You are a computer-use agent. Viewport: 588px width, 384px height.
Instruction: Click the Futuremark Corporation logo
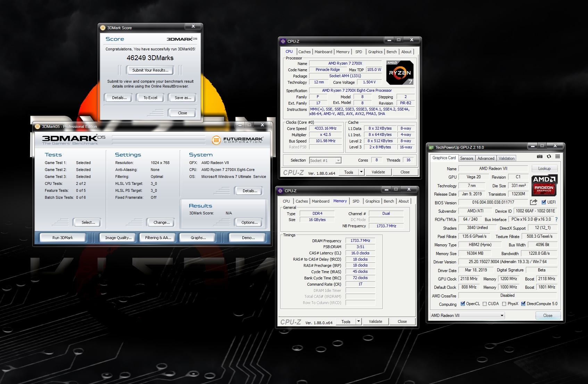238,140
